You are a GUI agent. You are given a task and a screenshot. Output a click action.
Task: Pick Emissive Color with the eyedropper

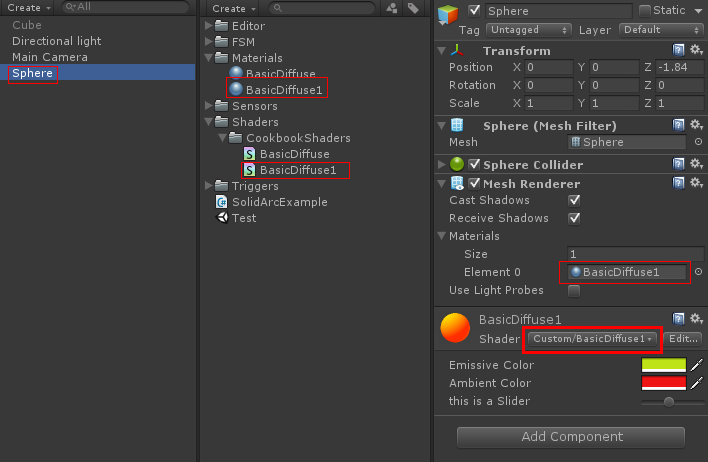697,365
